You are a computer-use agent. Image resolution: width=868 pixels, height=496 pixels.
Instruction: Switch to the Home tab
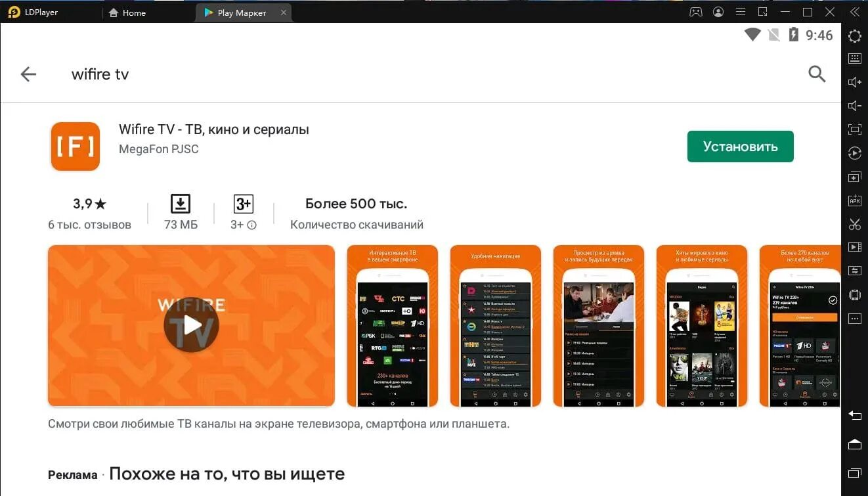(127, 12)
